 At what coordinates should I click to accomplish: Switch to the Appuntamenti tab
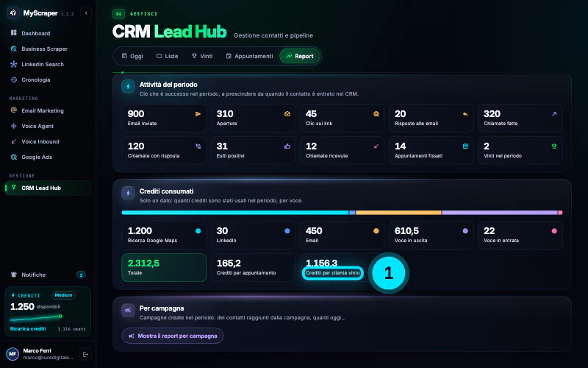click(x=249, y=56)
